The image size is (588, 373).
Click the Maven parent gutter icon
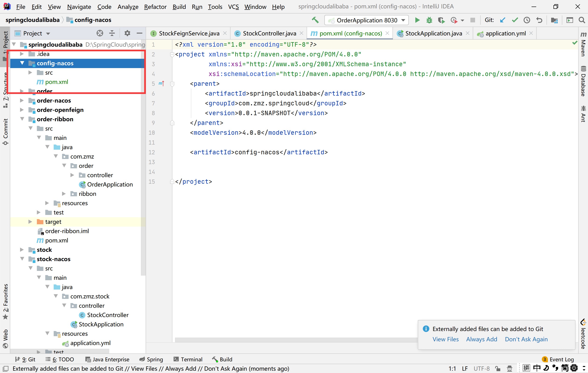[x=161, y=84]
